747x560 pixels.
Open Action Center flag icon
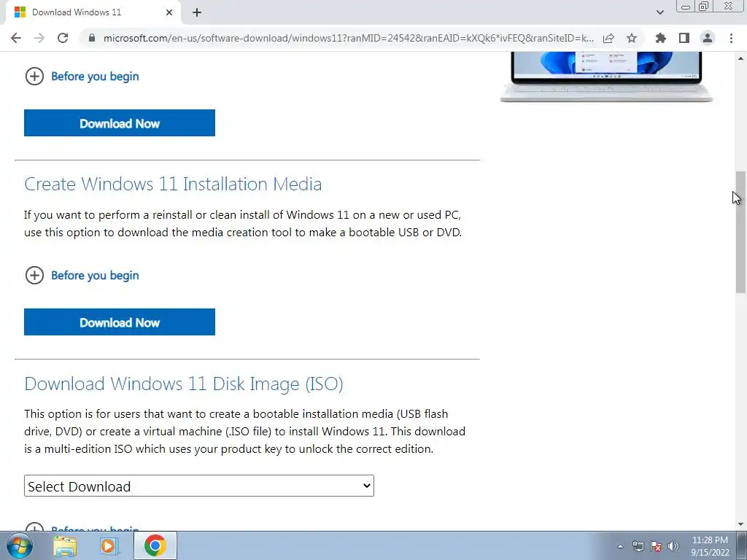coord(656,546)
